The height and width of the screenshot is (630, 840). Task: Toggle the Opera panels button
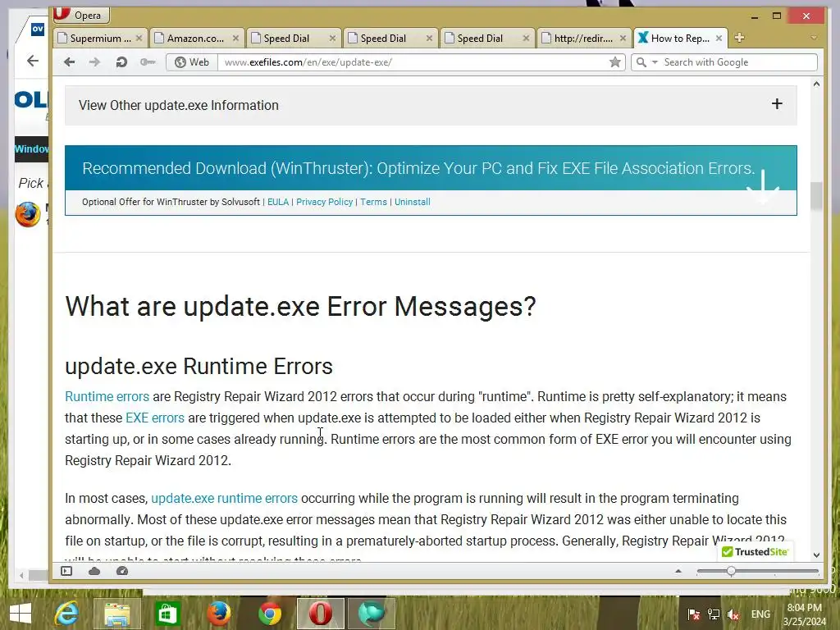pyautogui.click(x=66, y=571)
